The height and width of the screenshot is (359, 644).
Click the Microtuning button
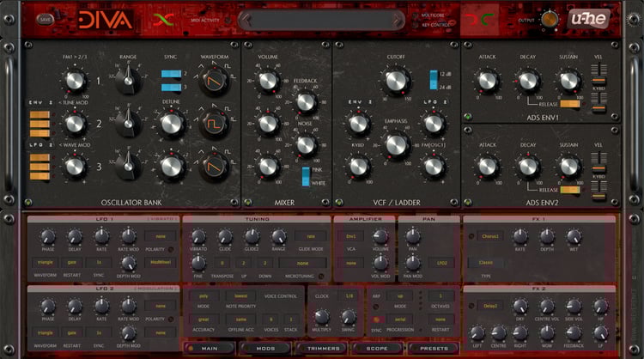(x=321, y=277)
